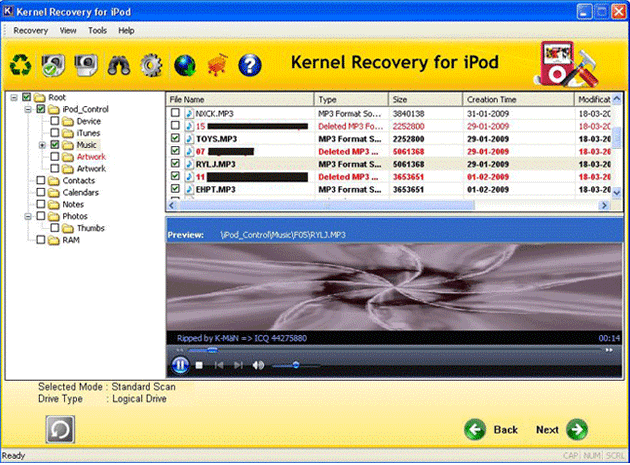Image resolution: width=630 pixels, height=465 pixels.
Task: Skip to next track in player
Action: click(238, 365)
